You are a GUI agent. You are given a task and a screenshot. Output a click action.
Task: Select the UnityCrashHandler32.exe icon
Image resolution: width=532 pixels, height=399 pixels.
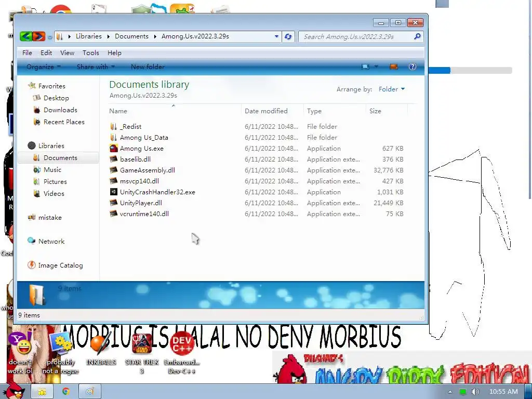pos(113,192)
